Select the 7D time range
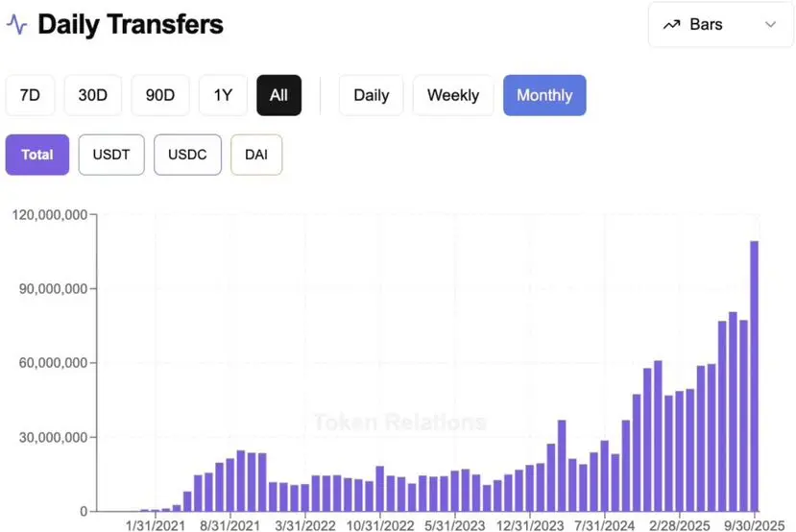Viewport: 796px width, 532px height. pos(30,95)
